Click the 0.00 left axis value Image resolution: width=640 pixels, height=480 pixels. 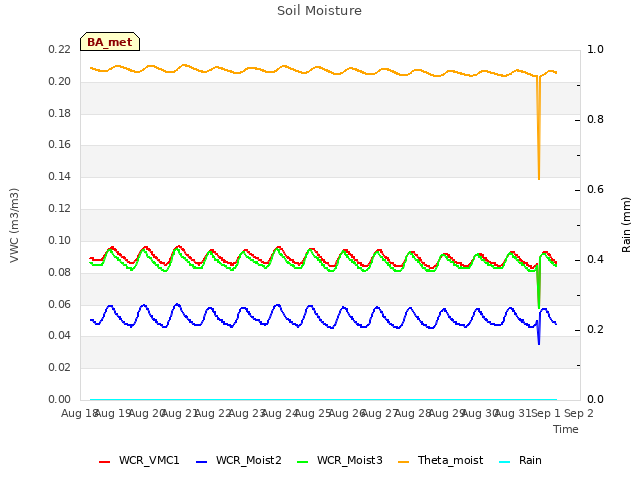60,399
